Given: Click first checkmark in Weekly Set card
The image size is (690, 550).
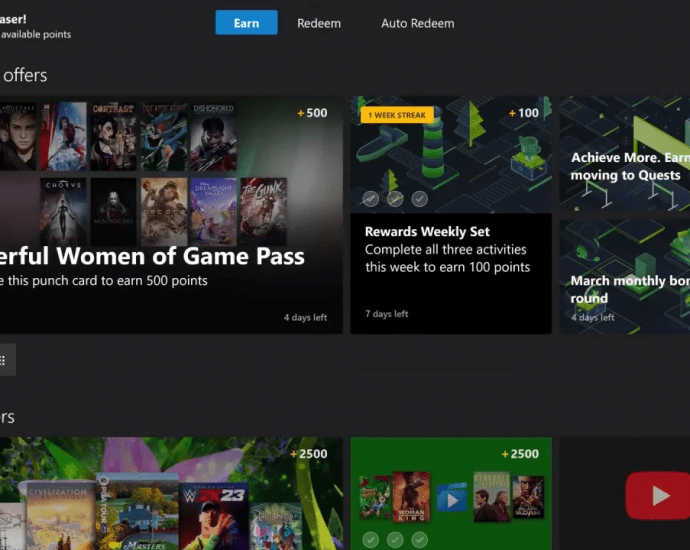Looking at the screenshot, I should 371,199.
